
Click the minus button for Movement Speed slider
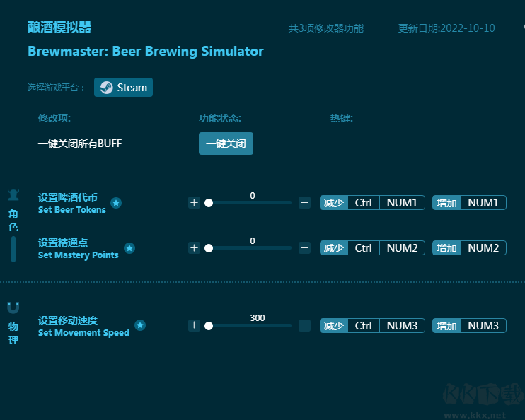point(304,325)
